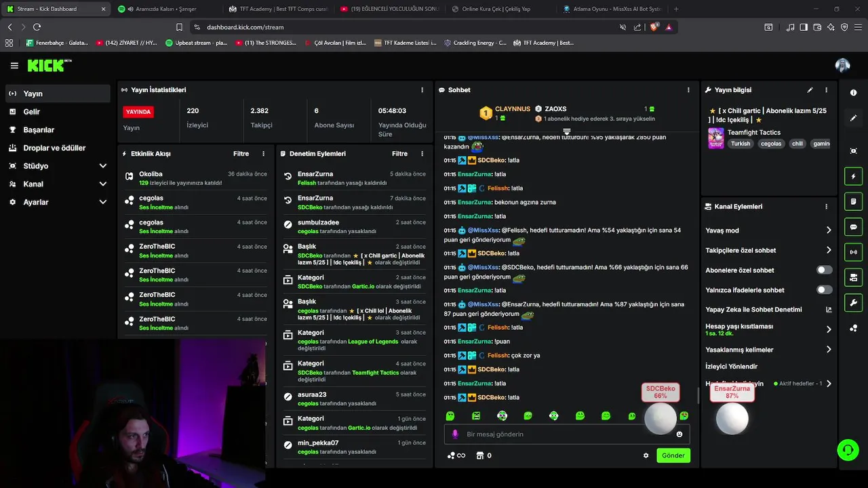Click in the Bir mesaj gönderin field

click(x=567, y=434)
